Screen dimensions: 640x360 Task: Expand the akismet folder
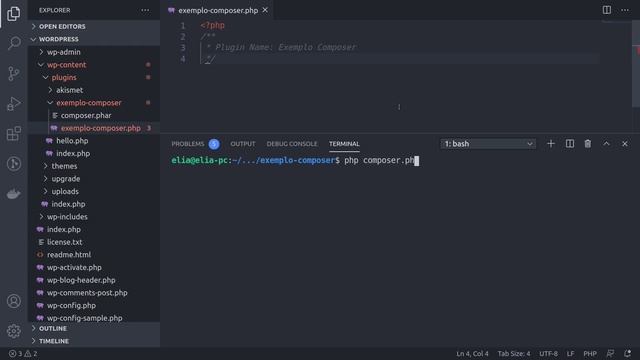click(69, 90)
